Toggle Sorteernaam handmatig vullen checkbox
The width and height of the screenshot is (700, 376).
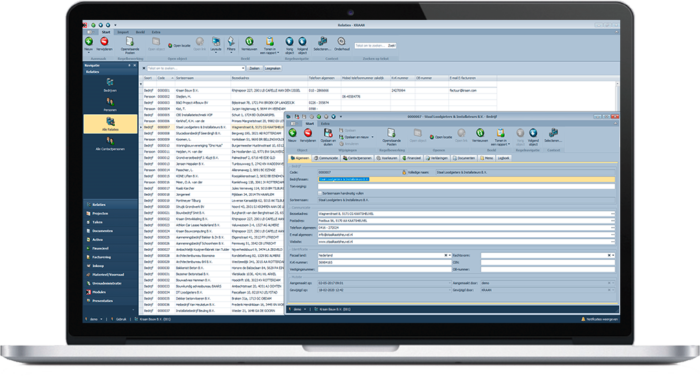(x=320, y=193)
